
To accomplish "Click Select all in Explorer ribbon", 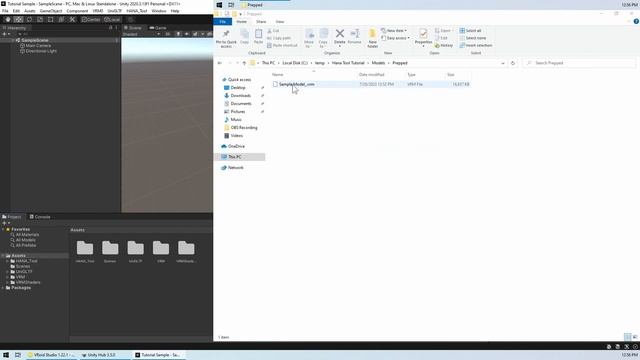I will coord(470,31).
